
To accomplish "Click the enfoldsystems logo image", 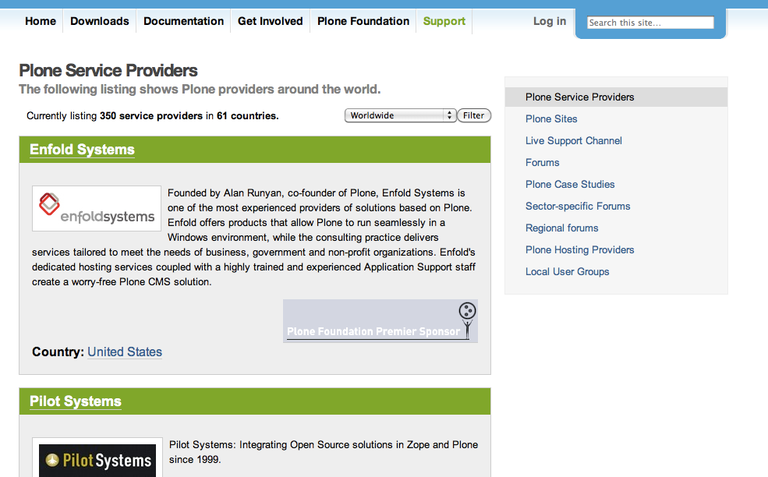I will [x=96, y=208].
